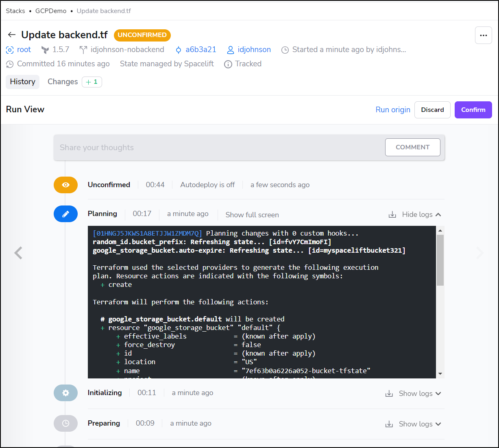
Task: Click the UNCONFIRMED status badge
Action: click(142, 35)
